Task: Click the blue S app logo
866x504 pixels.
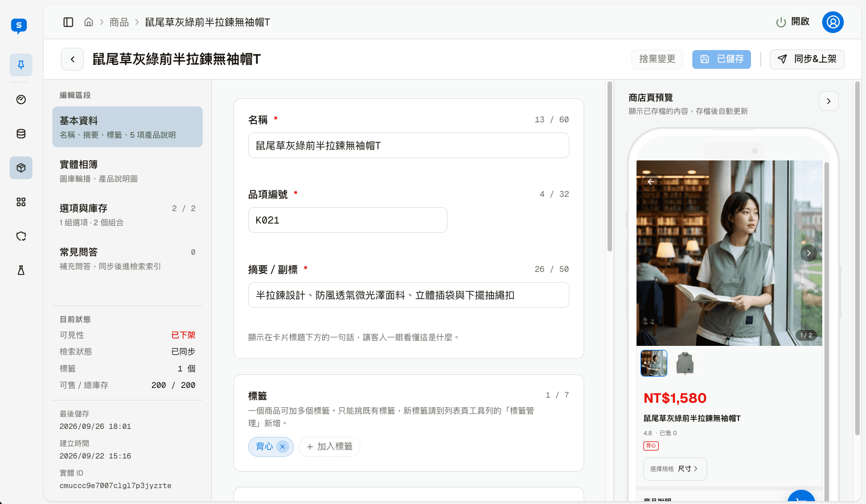Action: coord(19,26)
